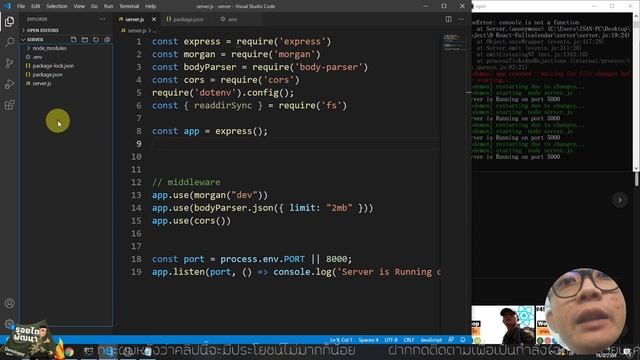Open editor More Actions (...) menu
This screenshot has width=640, height=360.
(x=461, y=19)
